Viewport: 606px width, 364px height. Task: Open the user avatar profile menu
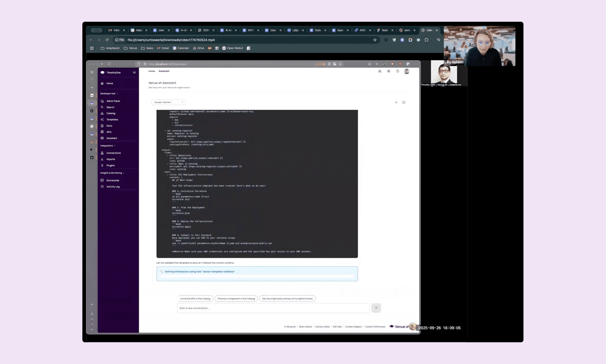(407, 71)
